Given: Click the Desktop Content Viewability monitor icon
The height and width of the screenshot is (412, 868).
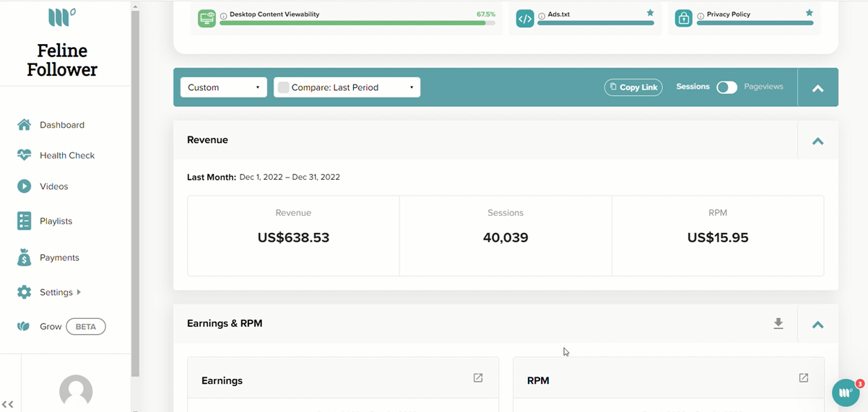Looking at the screenshot, I should point(207,19).
